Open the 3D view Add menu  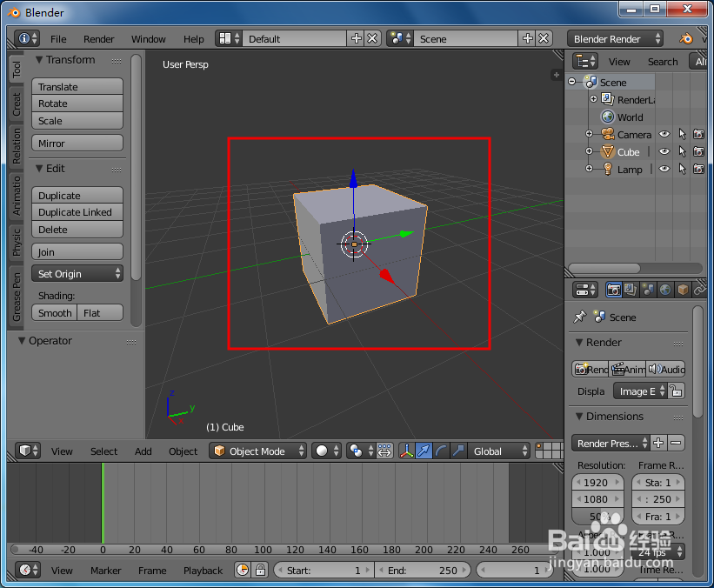(x=143, y=451)
